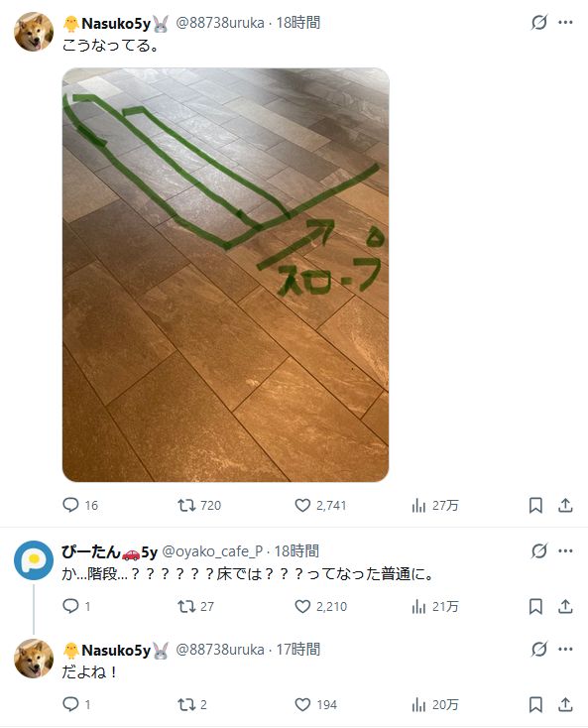Screen dimensions: 588x728
Task: Bookmark the ぴーたん reply
Action: click(535, 606)
